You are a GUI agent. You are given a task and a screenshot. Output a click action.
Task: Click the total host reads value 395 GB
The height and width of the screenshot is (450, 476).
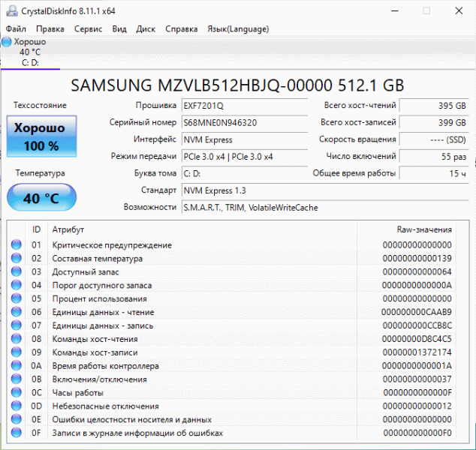click(434, 106)
